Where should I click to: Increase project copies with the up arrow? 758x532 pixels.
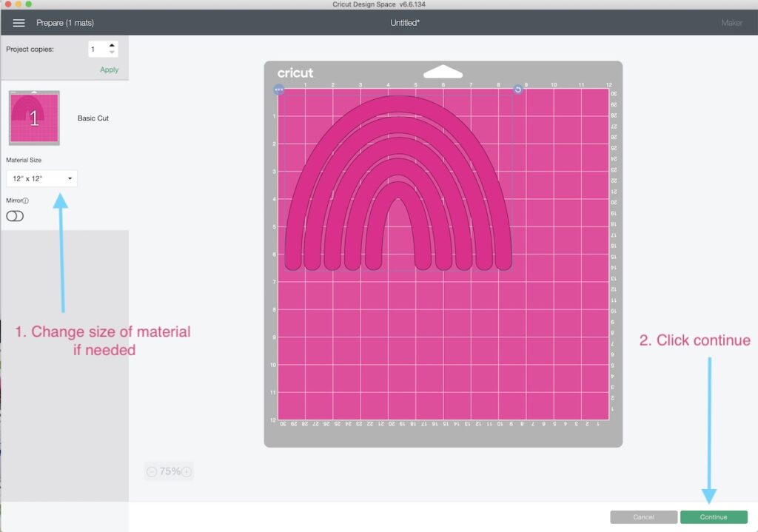(112, 46)
